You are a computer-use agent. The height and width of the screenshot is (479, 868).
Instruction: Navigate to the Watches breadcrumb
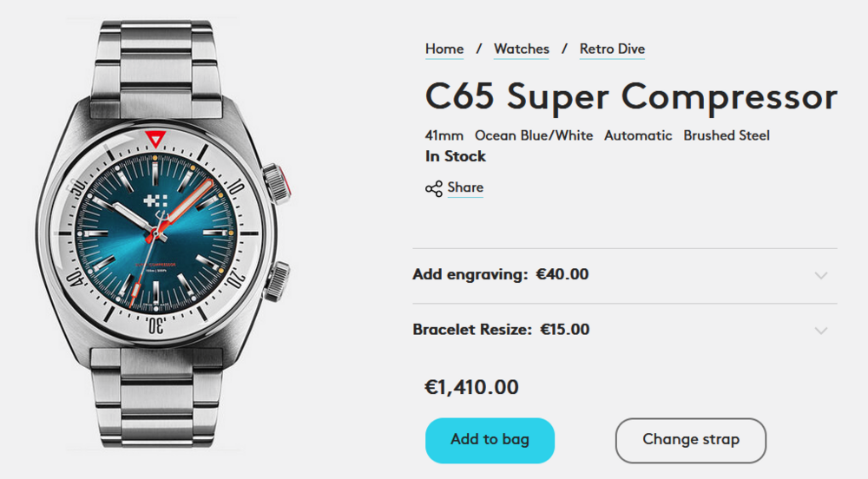click(x=522, y=49)
